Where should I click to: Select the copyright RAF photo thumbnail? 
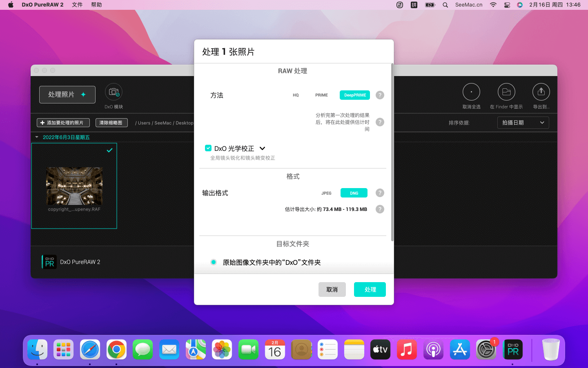click(x=74, y=186)
